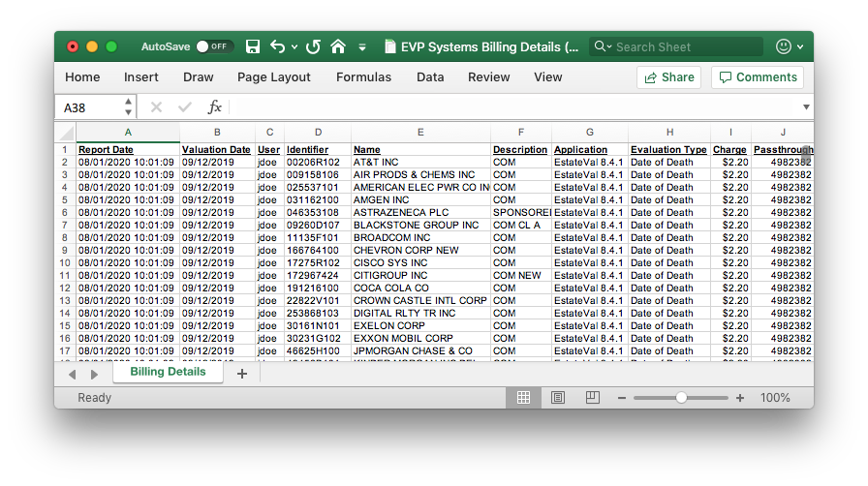
Task: Click the cell AT&T INC
Action: [420, 163]
